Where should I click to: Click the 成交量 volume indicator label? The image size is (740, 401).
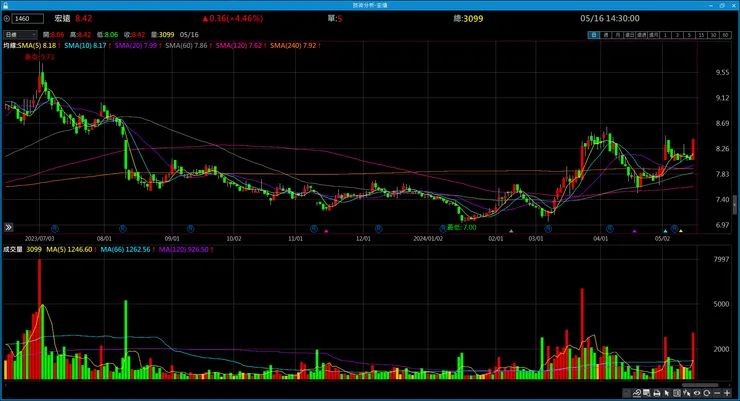coord(13,249)
